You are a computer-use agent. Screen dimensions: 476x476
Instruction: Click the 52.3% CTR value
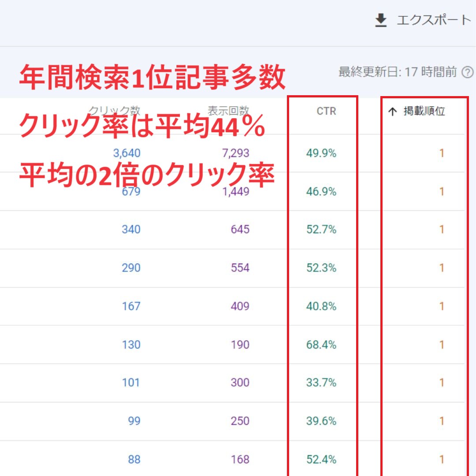(321, 268)
